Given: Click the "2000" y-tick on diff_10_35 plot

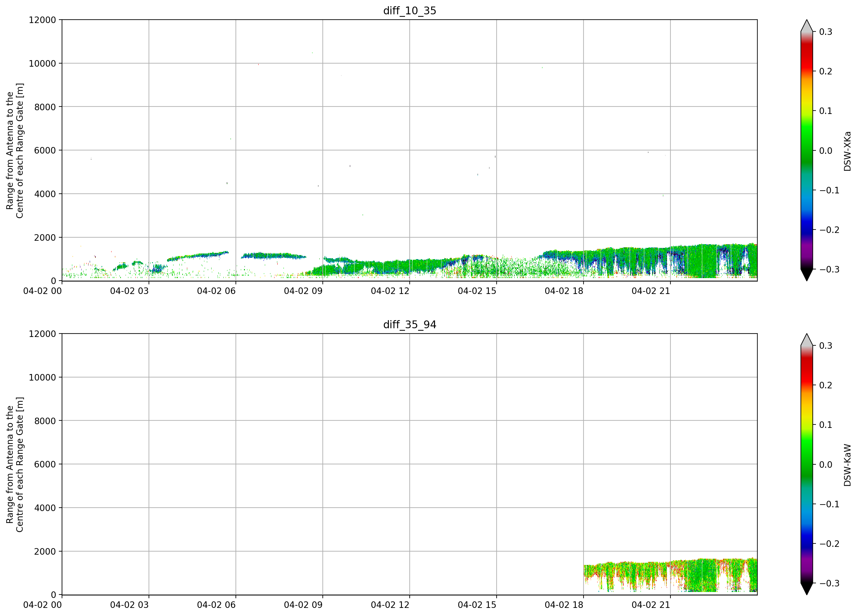Looking at the screenshot, I should tap(45, 238).
